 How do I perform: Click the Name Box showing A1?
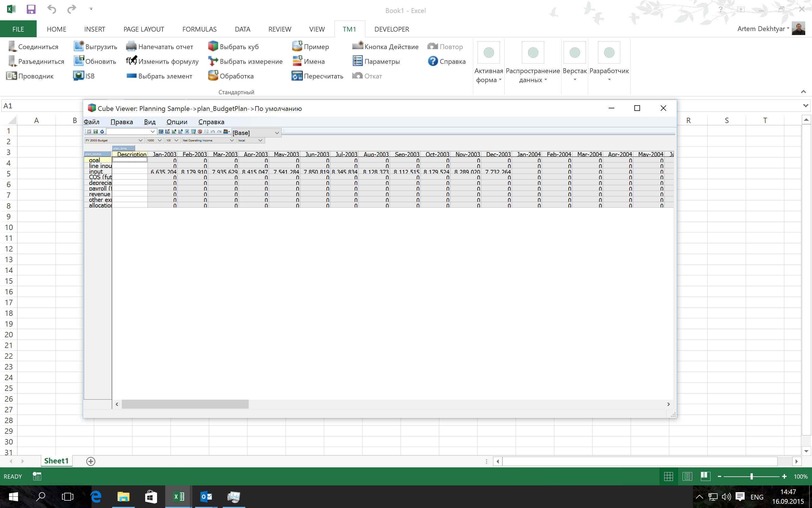pos(42,106)
